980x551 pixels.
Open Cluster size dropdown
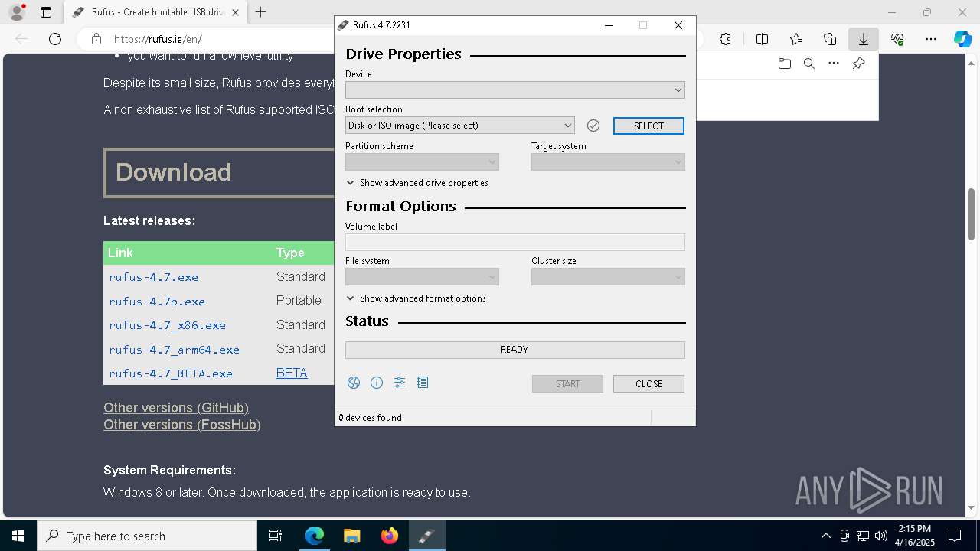(x=608, y=277)
